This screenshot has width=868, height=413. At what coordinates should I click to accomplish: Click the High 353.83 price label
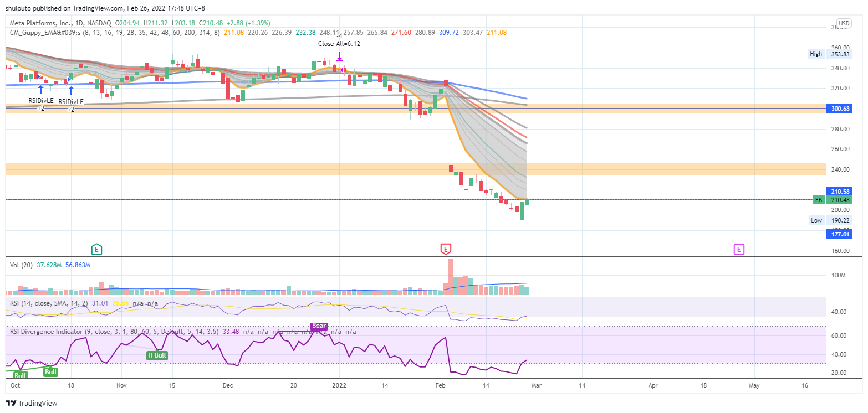830,54
